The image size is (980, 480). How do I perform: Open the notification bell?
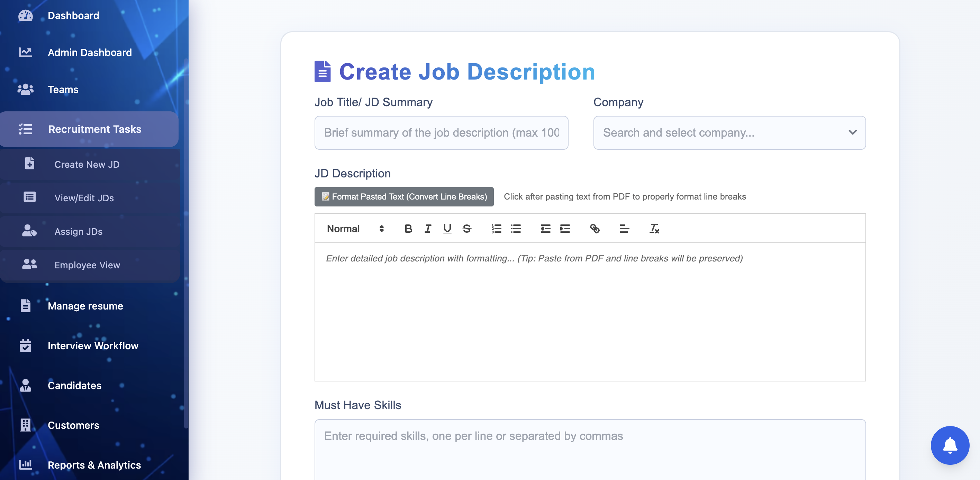point(950,445)
